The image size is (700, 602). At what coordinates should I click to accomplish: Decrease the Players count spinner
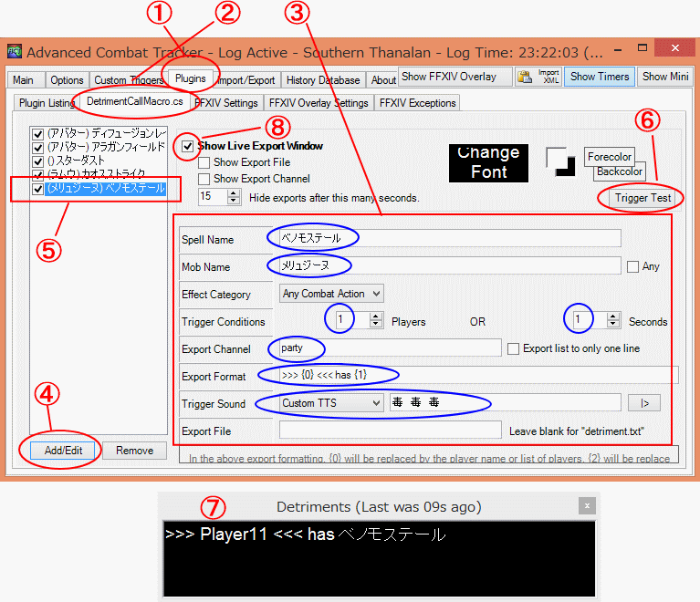coord(376,325)
